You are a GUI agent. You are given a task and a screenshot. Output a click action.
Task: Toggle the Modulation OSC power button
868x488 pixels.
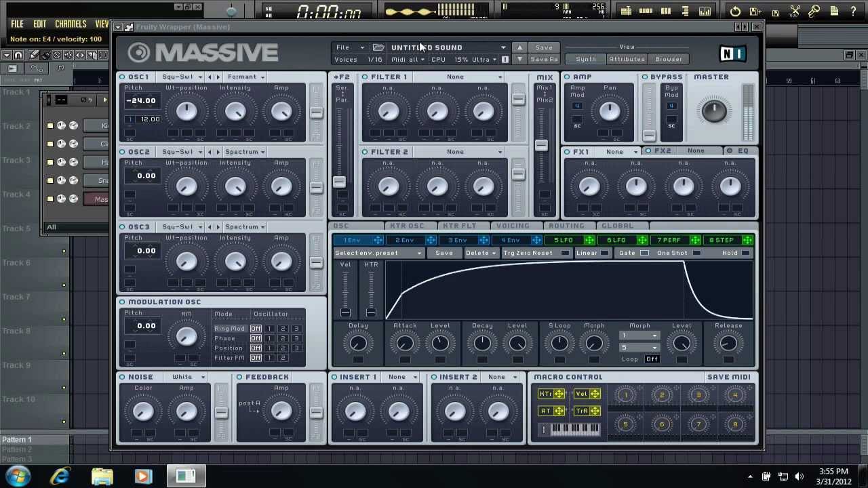click(122, 302)
